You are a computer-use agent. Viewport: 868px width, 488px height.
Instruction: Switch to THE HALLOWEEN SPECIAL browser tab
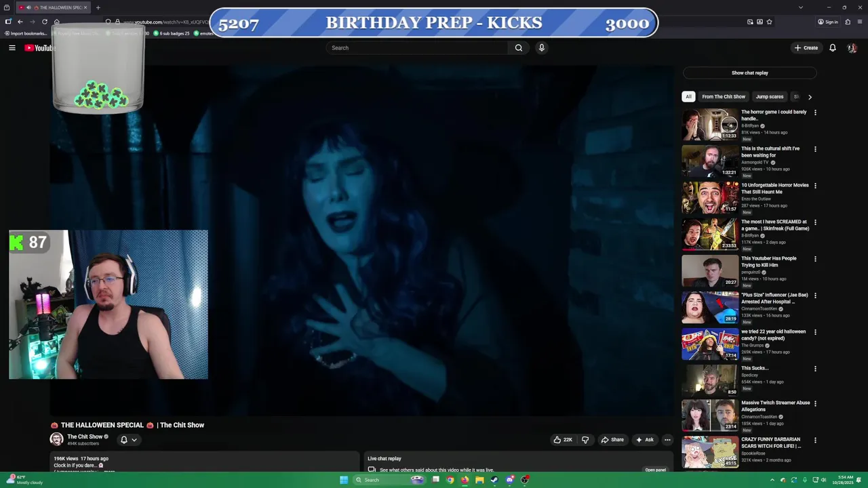(x=54, y=7)
